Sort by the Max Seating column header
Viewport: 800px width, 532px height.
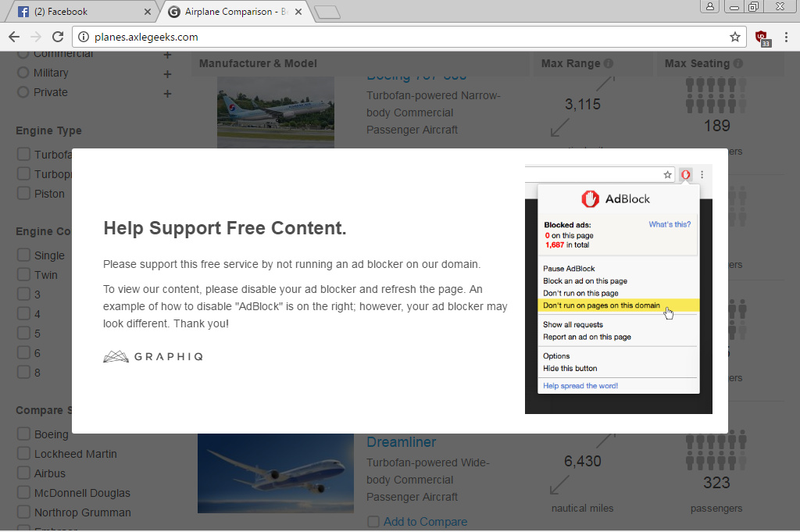[697, 63]
